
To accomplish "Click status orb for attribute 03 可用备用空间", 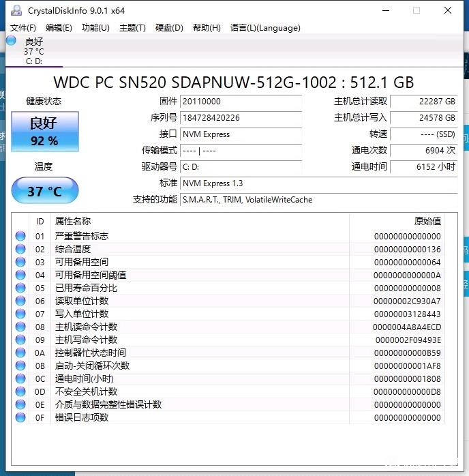I will coord(20,262).
